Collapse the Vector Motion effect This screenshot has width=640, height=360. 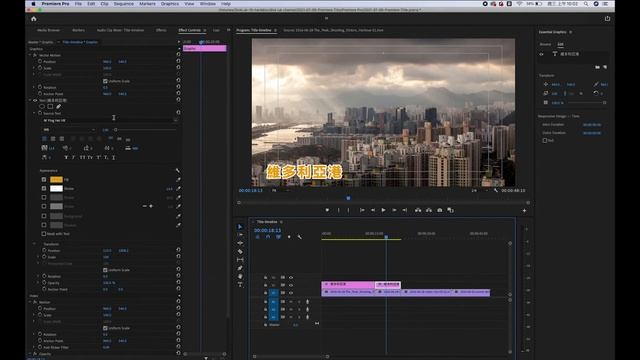30,55
